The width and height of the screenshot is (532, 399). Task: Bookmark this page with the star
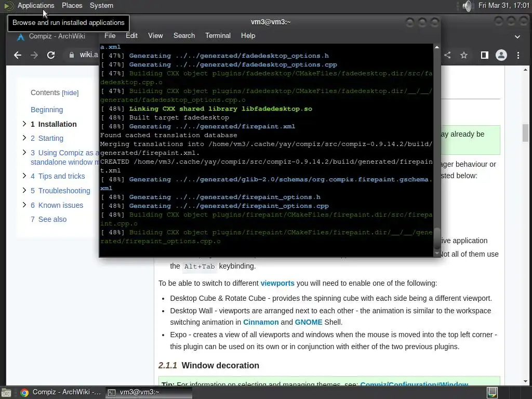pos(464,55)
